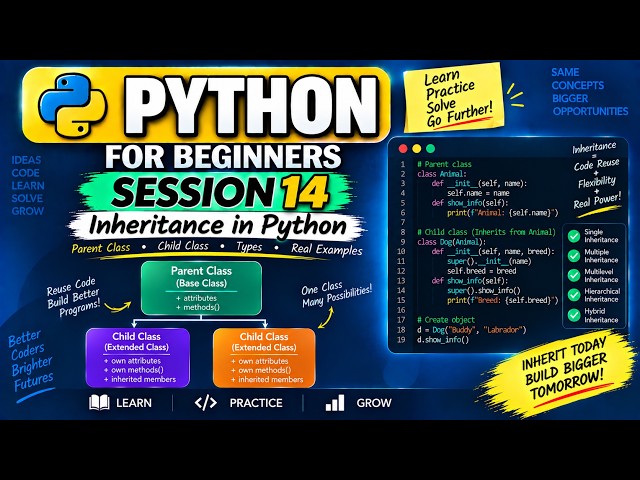This screenshot has height=480, width=640.
Task: Click '# Child class (Inherits from Animal)' comment
Action: (486, 232)
